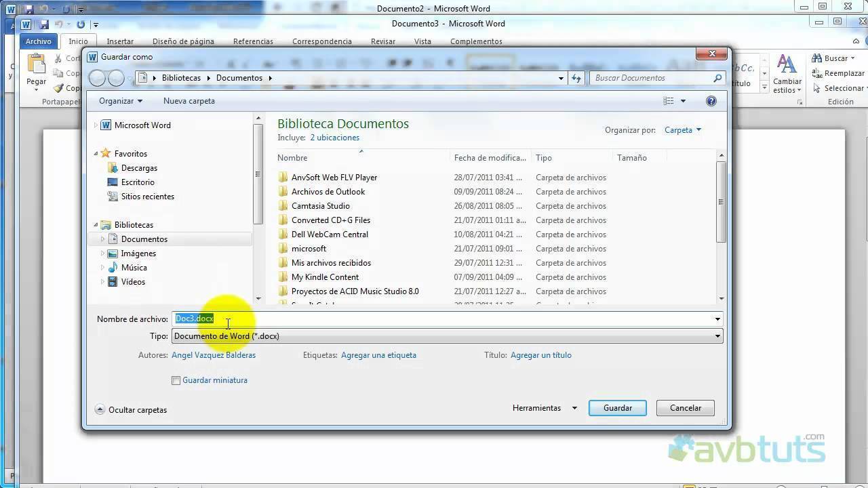
Task: Click the Guardar button
Action: (617, 408)
